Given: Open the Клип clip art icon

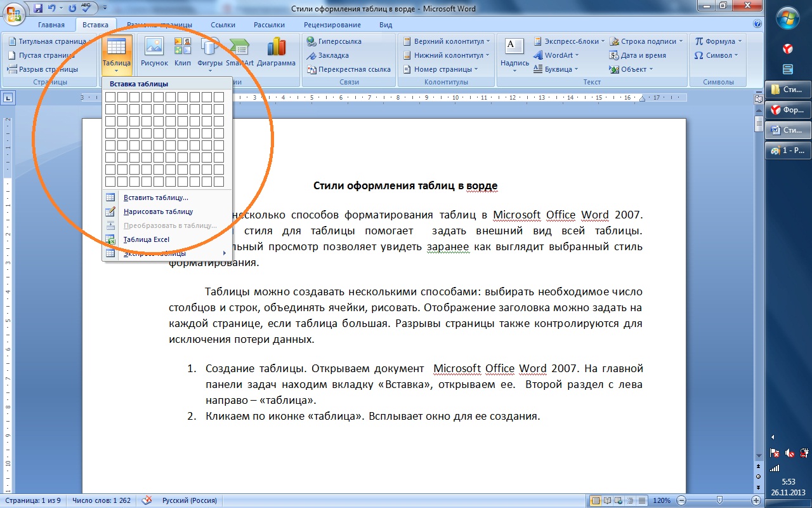Looking at the screenshot, I should (183, 51).
